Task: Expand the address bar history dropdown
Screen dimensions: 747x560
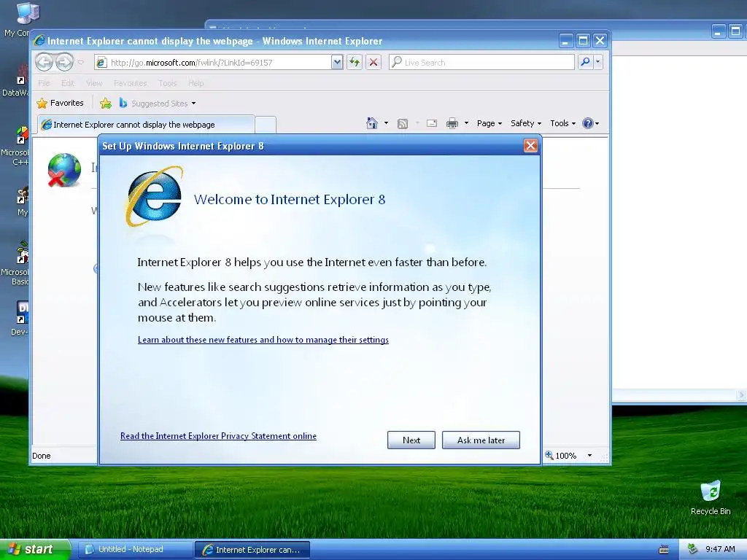Action: [337, 63]
